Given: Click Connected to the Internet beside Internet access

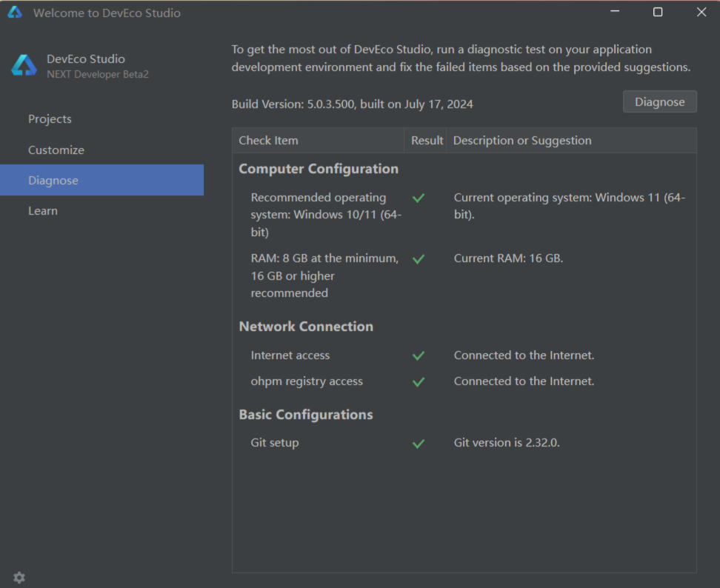Looking at the screenshot, I should click(524, 355).
